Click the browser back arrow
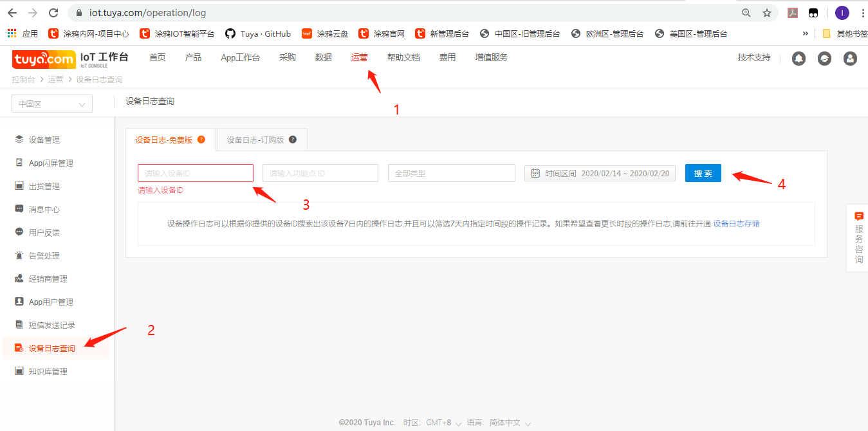This screenshot has width=868, height=431. click(12, 13)
